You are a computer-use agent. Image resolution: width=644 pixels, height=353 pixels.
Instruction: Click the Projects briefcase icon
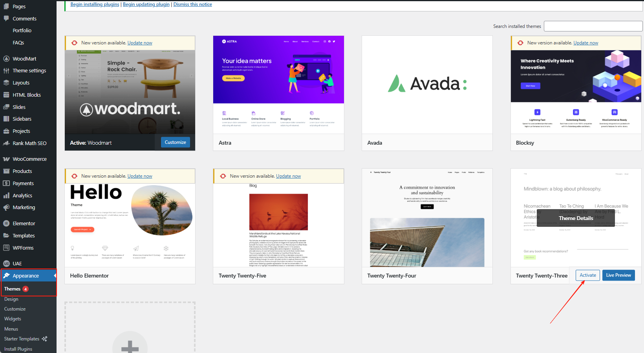(x=6, y=131)
